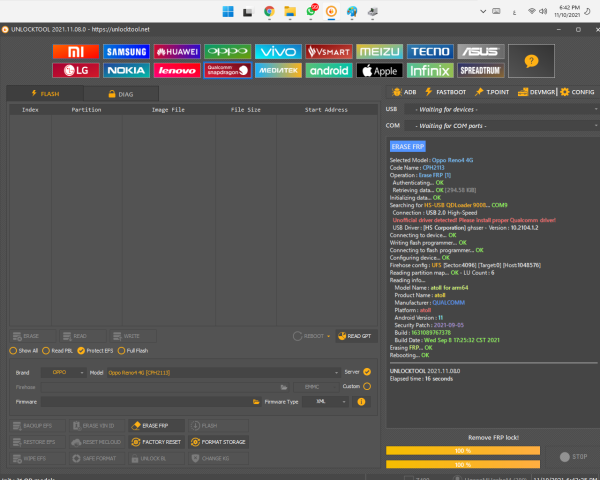Choose the Samsung brand tile
Image resolution: width=600 pixels, height=480 pixels.
click(126, 52)
